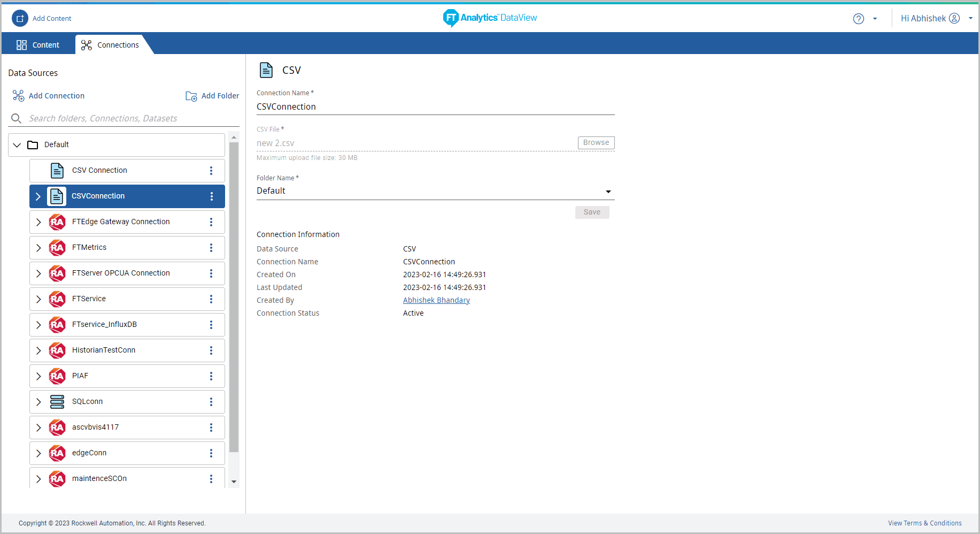This screenshot has height=534, width=980.
Task: Expand the edgeConn node
Action: (38, 453)
